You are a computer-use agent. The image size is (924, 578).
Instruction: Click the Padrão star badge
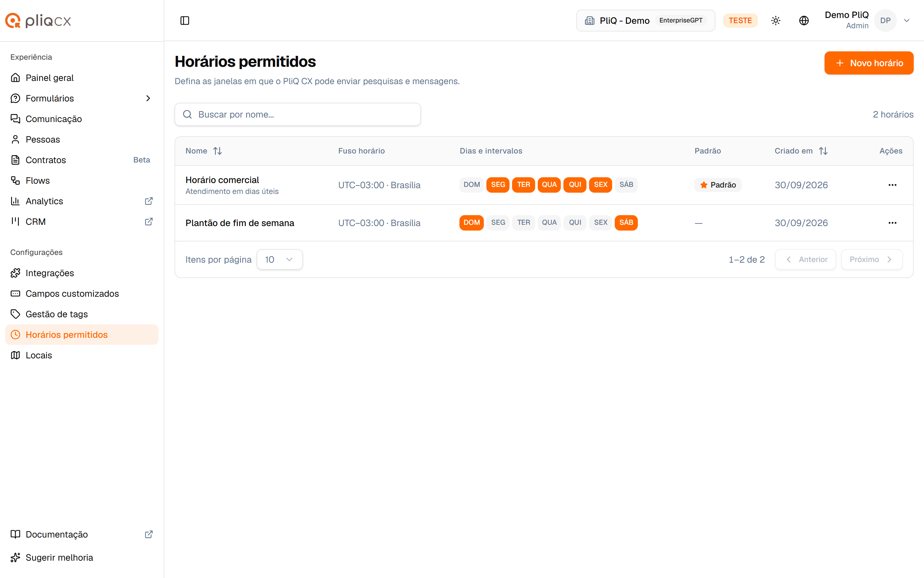pos(718,185)
